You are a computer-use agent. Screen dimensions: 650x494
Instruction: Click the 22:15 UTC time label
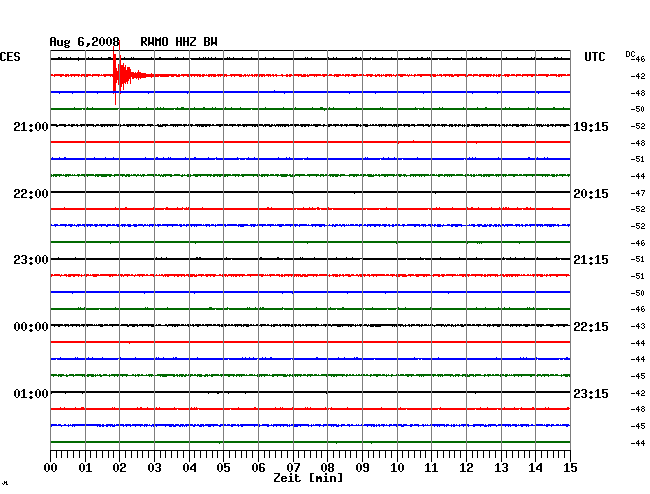pyautogui.click(x=591, y=327)
